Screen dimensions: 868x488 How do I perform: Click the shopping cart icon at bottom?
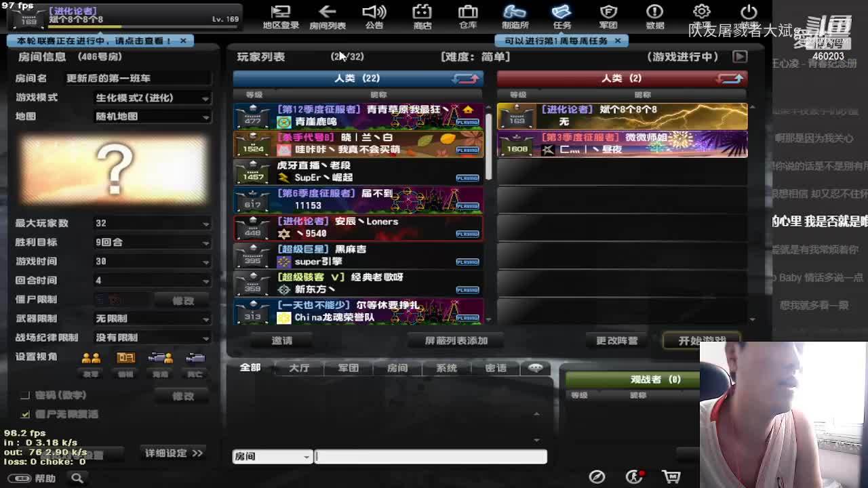pos(671,476)
